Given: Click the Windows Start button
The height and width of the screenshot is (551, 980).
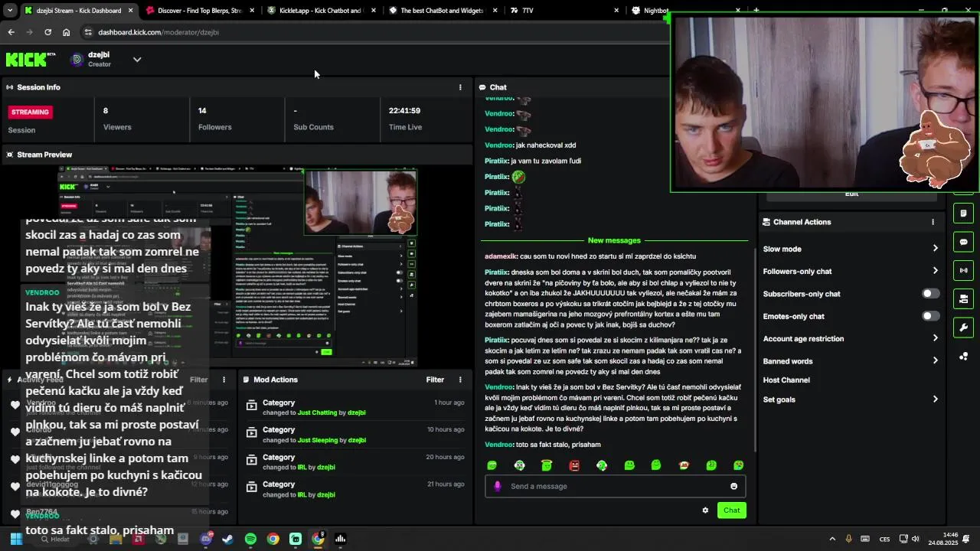Looking at the screenshot, I should (15, 539).
